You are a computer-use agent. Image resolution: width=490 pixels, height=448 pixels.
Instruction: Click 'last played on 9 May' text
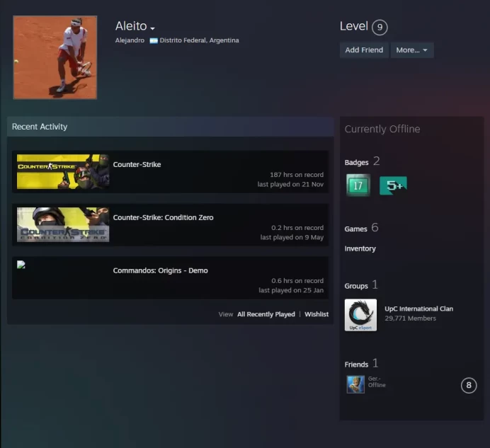pos(292,237)
